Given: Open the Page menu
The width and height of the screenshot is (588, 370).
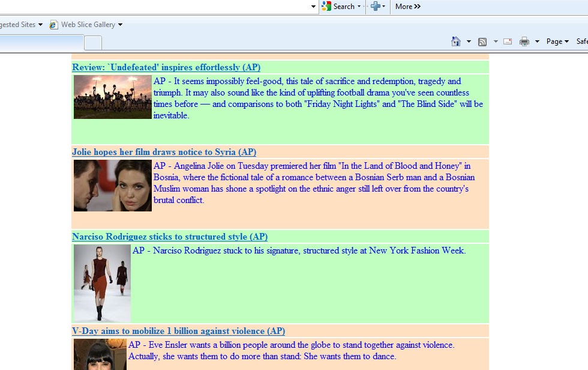Looking at the screenshot, I should coord(556,41).
